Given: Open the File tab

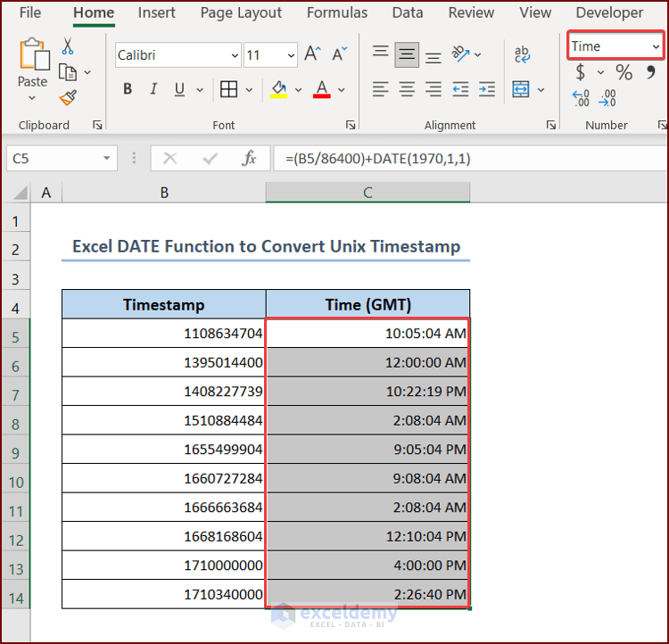Looking at the screenshot, I should pos(29,12).
